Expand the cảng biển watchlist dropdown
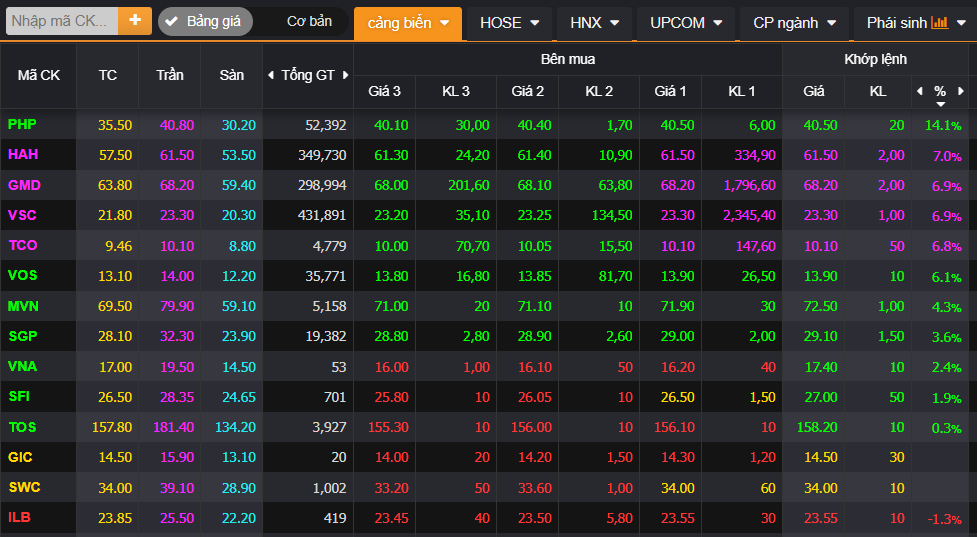Screen dimensions: 977x537 (407, 22)
